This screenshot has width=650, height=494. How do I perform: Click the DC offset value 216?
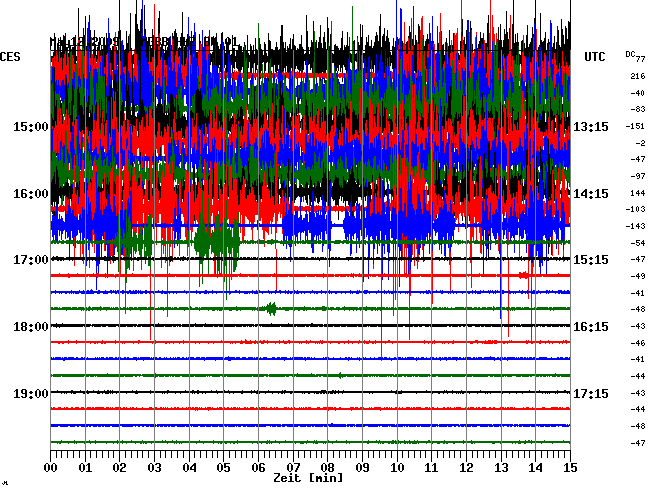(638, 76)
